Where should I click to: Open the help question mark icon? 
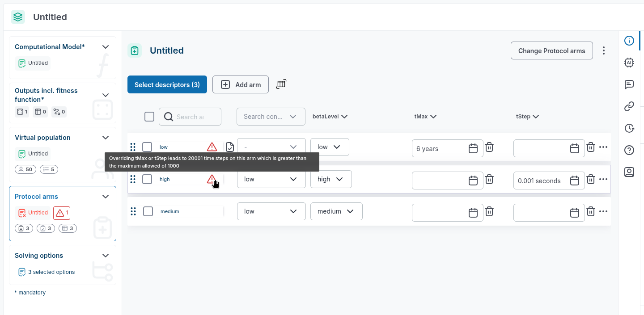point(629,150)
